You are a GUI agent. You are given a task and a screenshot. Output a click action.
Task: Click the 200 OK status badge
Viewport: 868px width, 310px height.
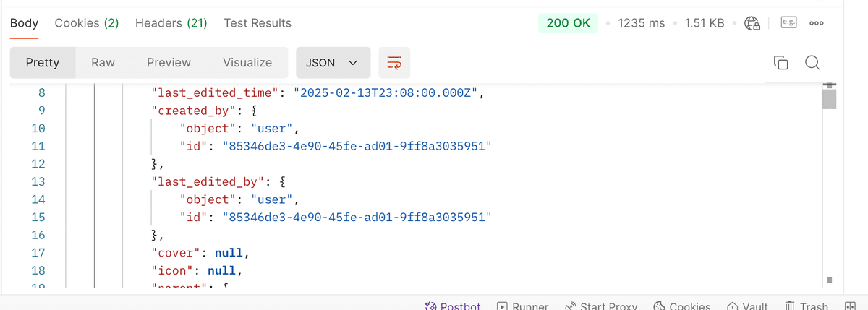pos(568,23)
